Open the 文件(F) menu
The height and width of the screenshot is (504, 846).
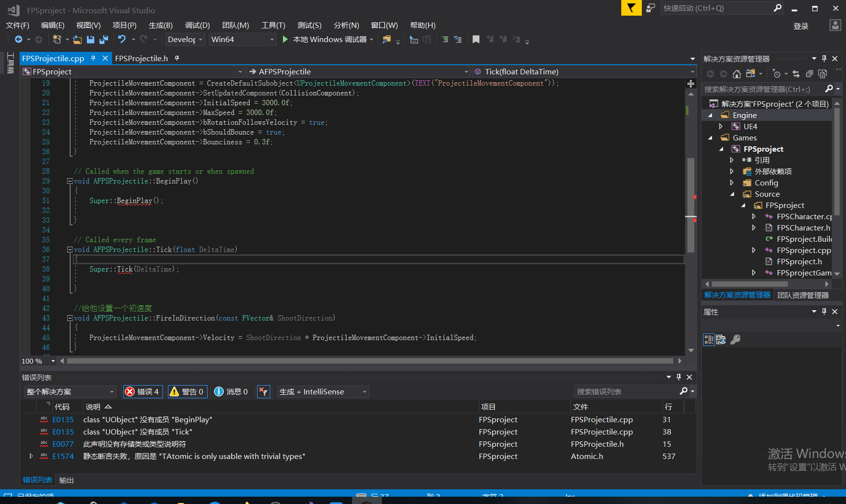click(x=18, y=25)
